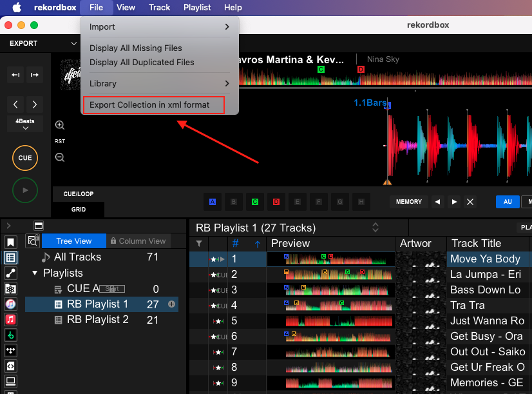
Task: Click the track filter funnel icon
Action: point(198,243)
